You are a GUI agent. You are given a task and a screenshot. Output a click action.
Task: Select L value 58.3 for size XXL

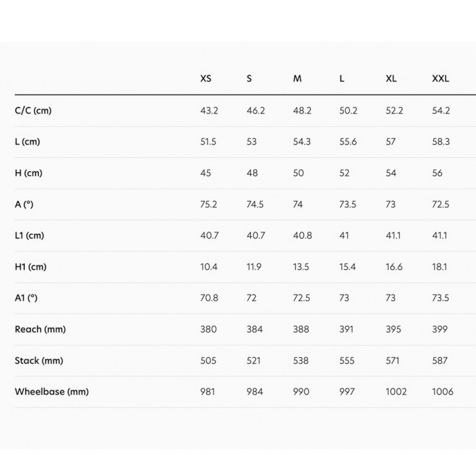click(441, 142)
